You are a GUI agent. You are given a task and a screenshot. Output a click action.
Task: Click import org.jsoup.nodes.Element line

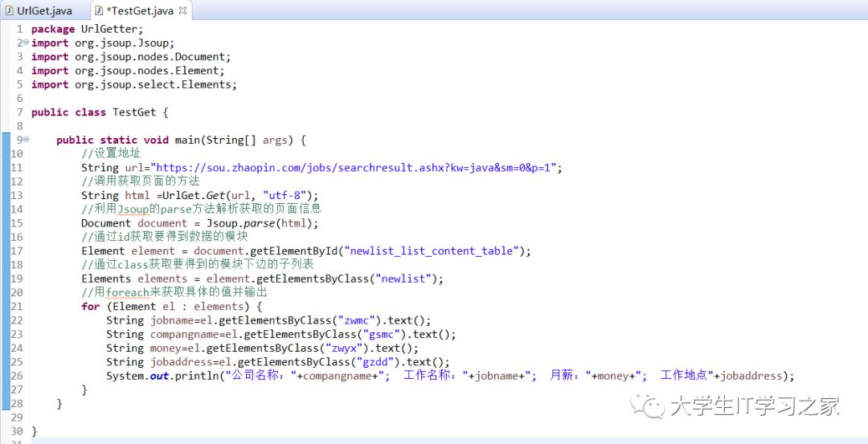tap(128, 70)
